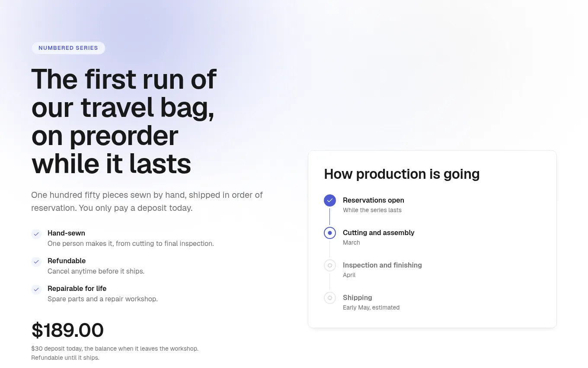588x368 pixels.
Task: Select the completed Reservations open step icon
Action: pos(330,200)
